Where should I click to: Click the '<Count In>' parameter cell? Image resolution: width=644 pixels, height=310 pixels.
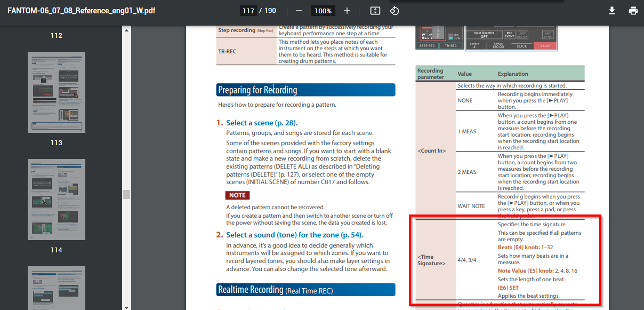pyautogui.click(x=435, y=150)
